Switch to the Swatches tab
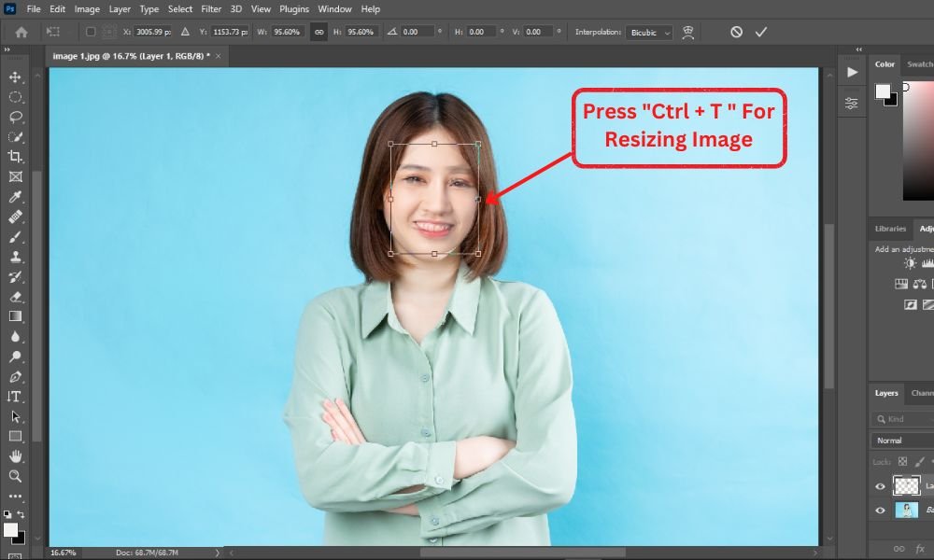The image size is (934, 560). point(920,64)
